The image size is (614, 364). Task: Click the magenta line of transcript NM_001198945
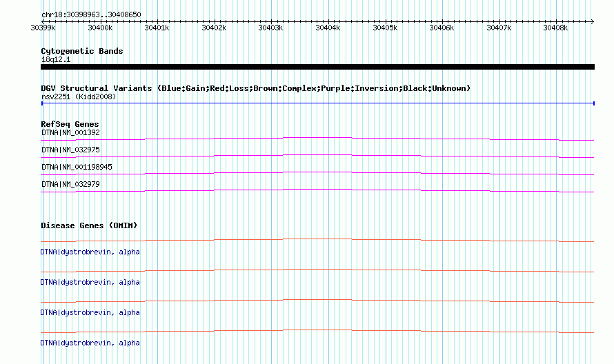[317, 172]
